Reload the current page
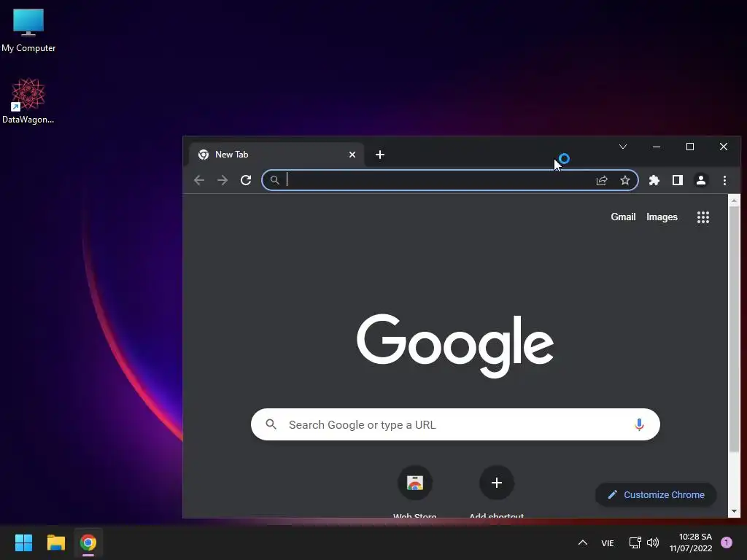The width and height of the screenshot is (747, 560). click(x=246, y=181)
